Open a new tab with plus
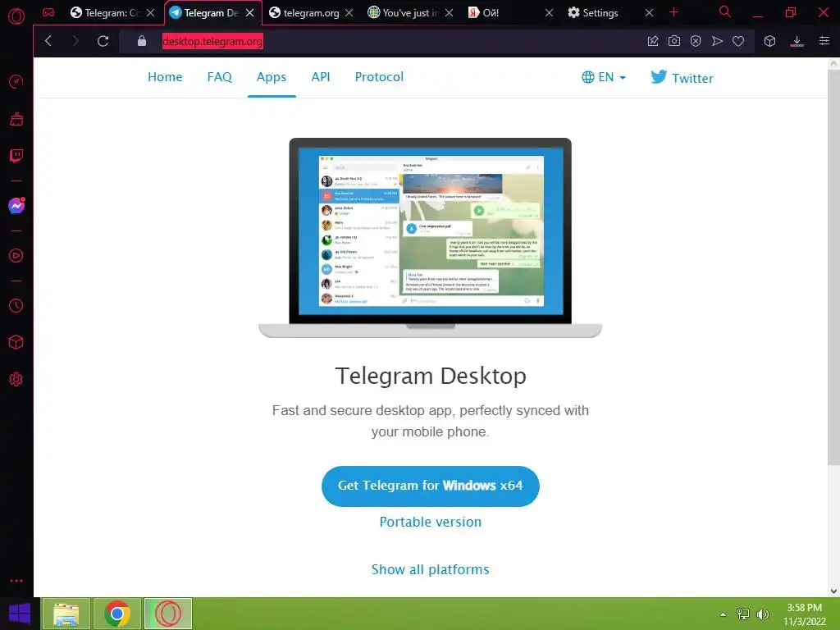This screenshot has width=840, height=630. (674, 11)
